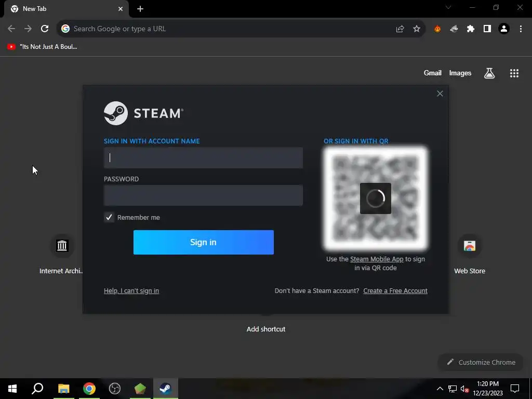This screenshot has width=532, height=399.
Task: Go back in Chrome navigation
Action: (11, 29)
